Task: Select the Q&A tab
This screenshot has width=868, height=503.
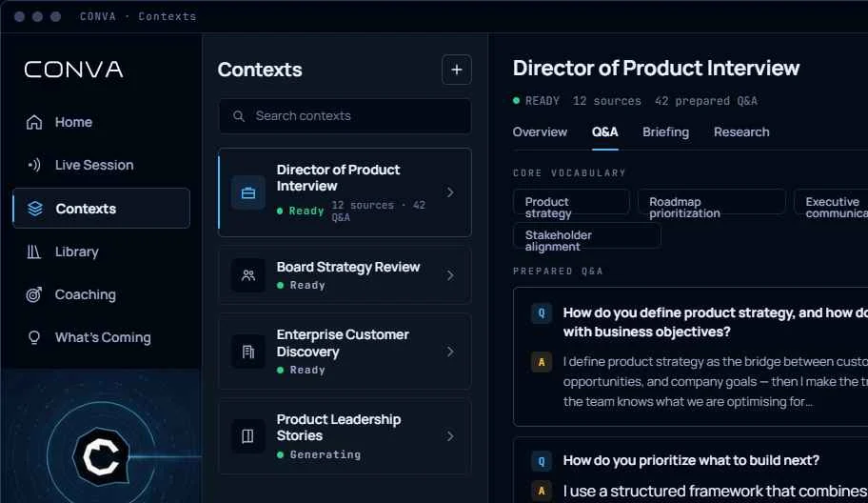Action: (x=605, y=132)
